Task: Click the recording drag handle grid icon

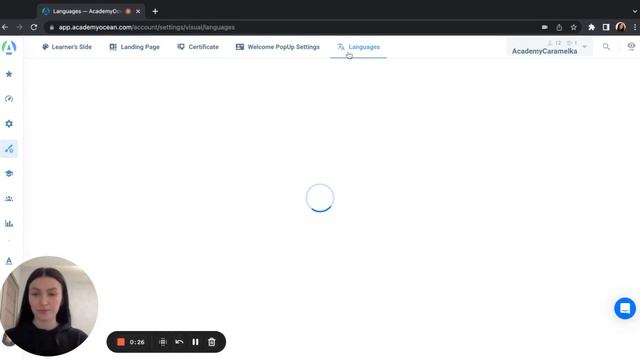Action: click(162, 342)
